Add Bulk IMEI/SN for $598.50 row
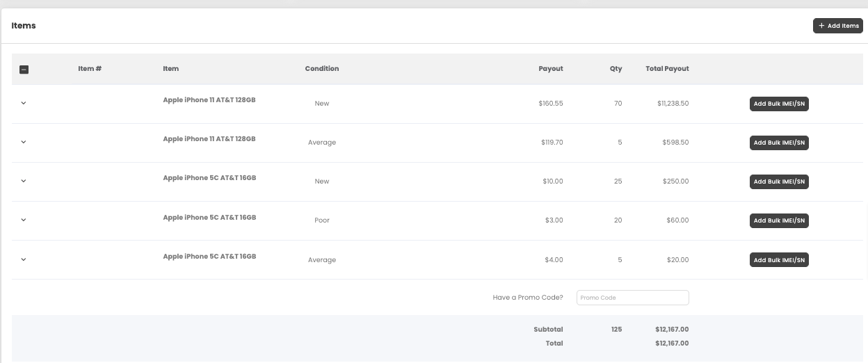868x363 pixels. (x=779, y=143)
